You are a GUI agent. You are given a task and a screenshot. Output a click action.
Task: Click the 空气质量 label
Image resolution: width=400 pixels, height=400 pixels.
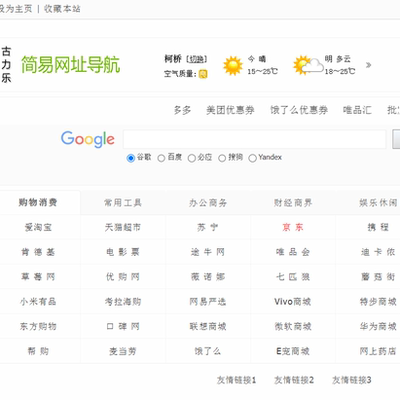[180, 74]
